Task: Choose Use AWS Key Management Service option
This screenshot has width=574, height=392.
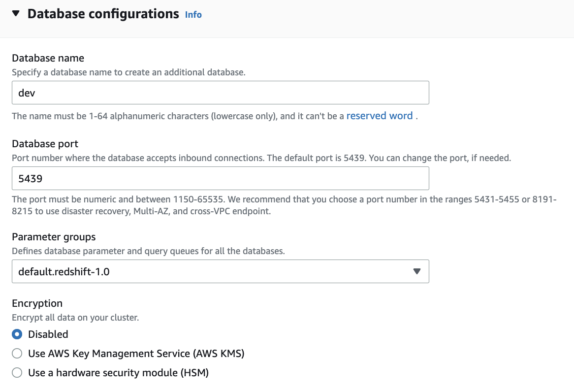Action: (x=17, y=354)
